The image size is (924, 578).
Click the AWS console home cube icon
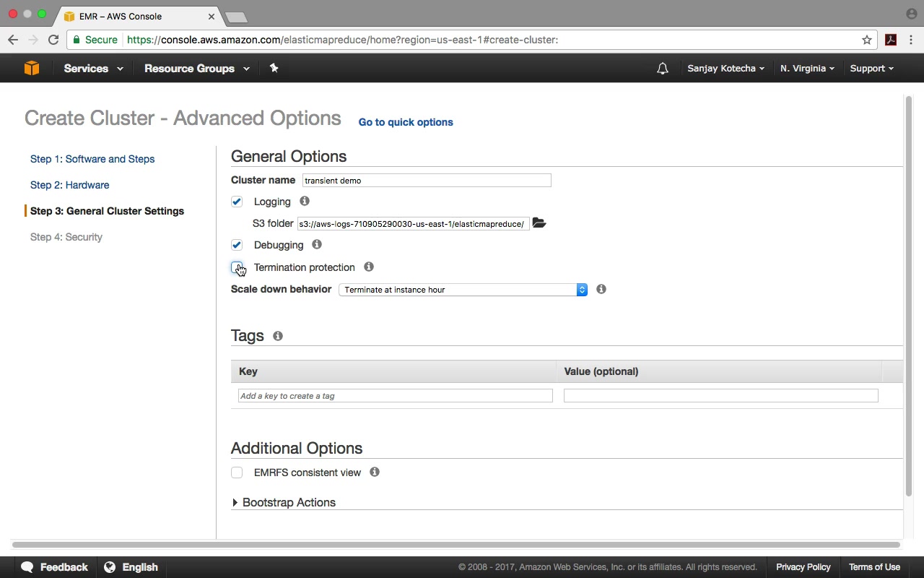(x=32, y=68)
